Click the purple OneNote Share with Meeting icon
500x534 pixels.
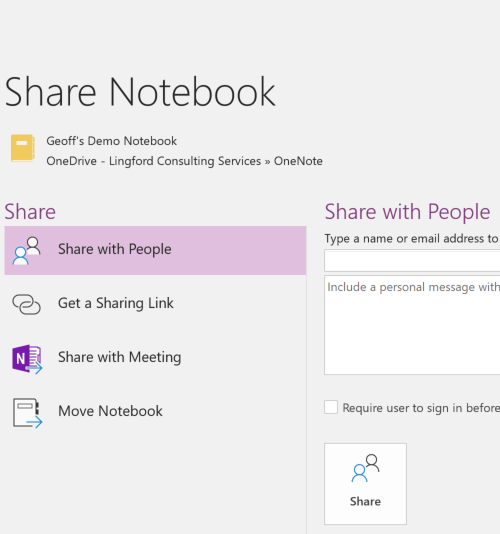point(27,359)
